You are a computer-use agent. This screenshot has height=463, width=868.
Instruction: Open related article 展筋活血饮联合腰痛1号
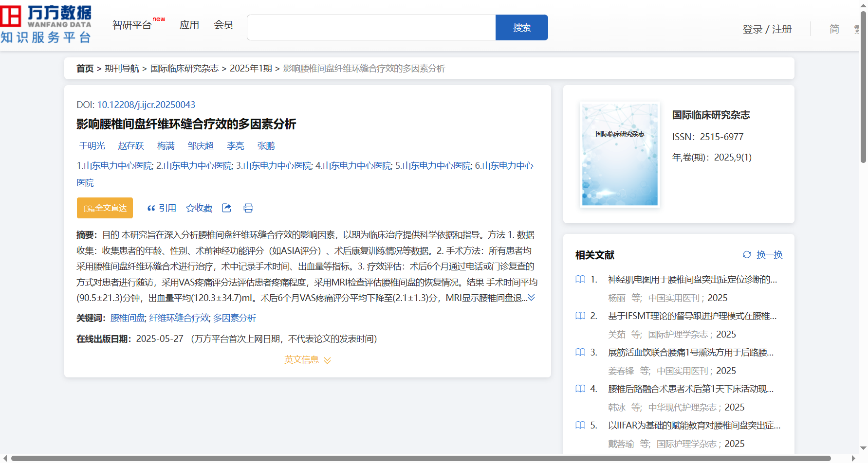tap(691, 352)
